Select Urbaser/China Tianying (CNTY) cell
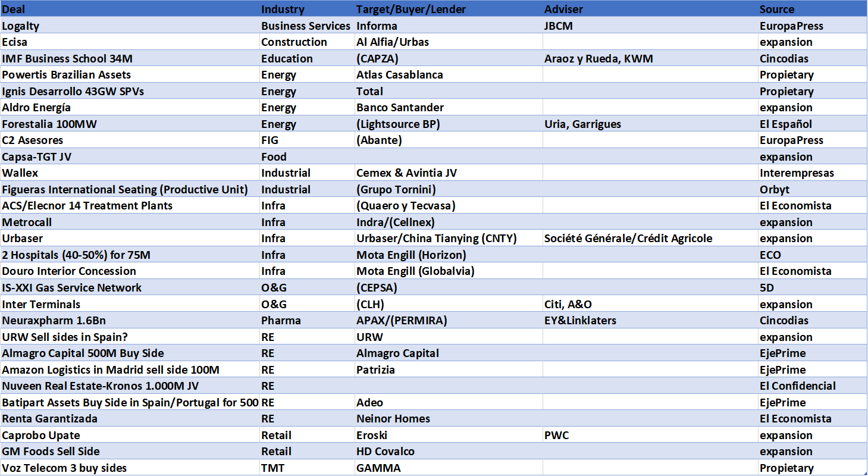This screenshot has width=868, height=476. coord(449,238)
